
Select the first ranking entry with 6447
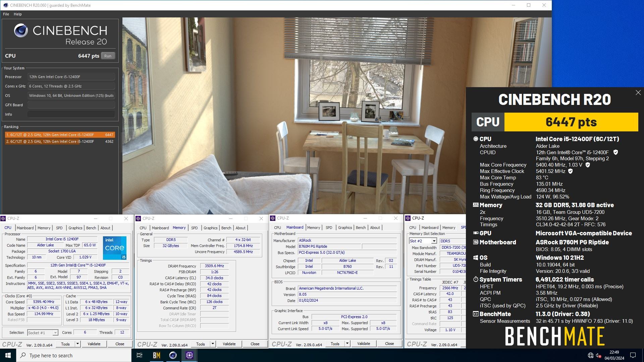[x=60, y=135]
